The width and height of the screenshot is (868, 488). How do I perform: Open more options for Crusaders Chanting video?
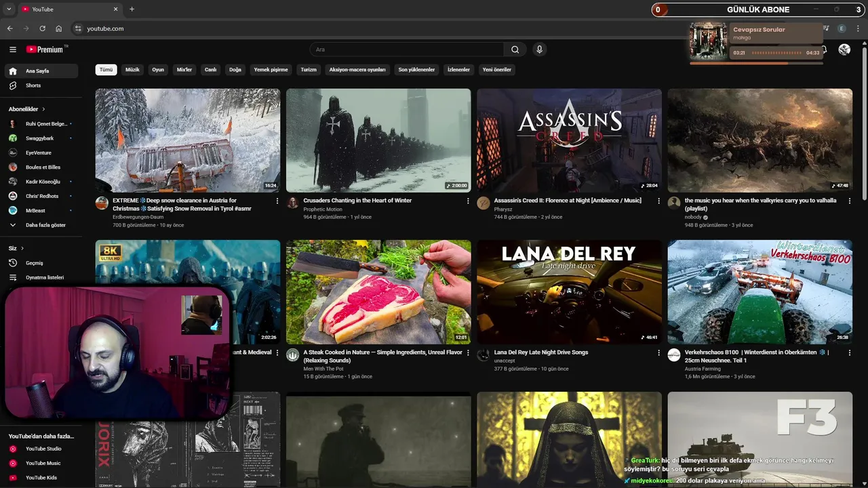(467, 201)
